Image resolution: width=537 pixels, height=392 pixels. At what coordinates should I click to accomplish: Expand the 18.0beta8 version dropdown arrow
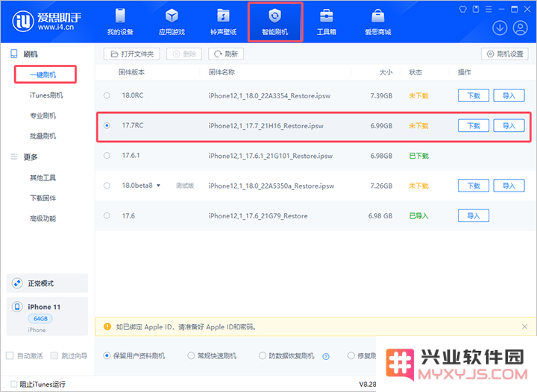click(158, 186)
